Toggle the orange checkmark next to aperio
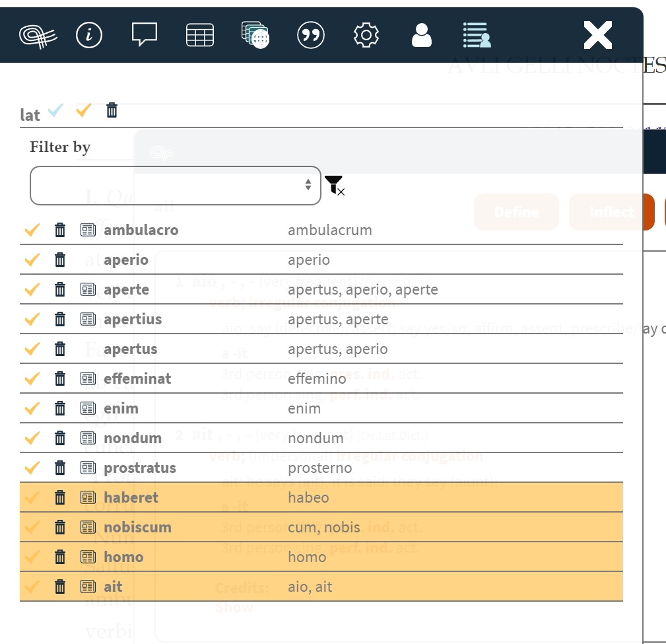666x644 pixels. coord(31,260)
